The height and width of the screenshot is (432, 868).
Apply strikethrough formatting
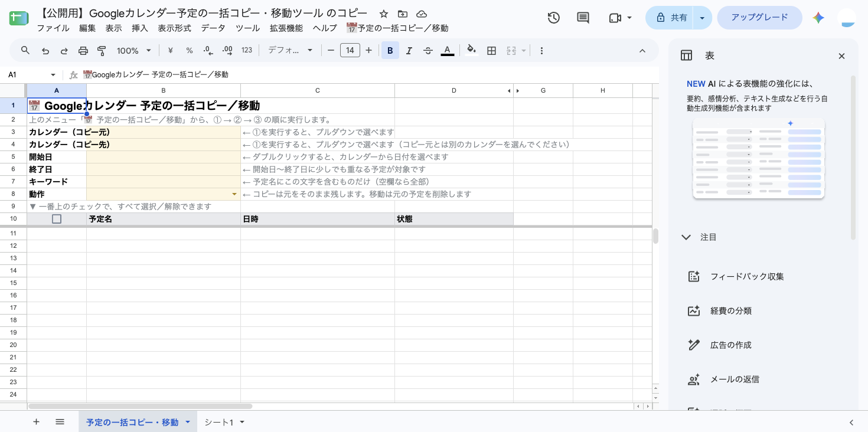pos(428,51)
